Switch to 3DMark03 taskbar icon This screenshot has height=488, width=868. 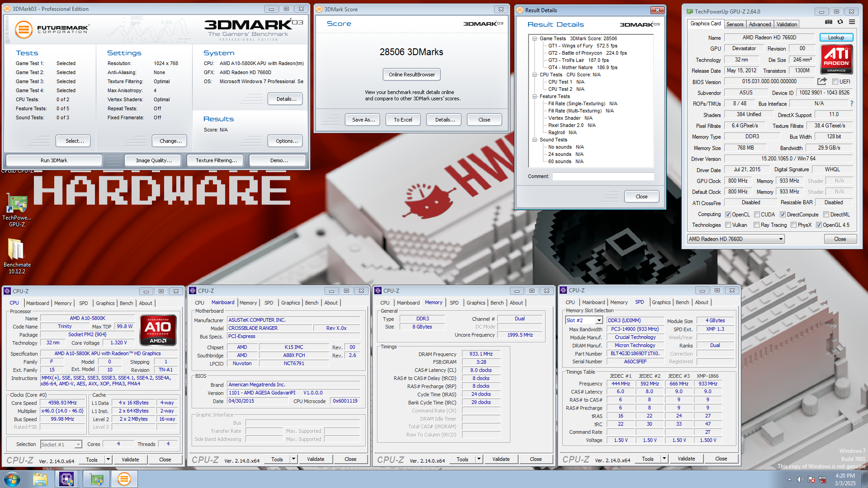pyautogui.click(x=124, y=479)
